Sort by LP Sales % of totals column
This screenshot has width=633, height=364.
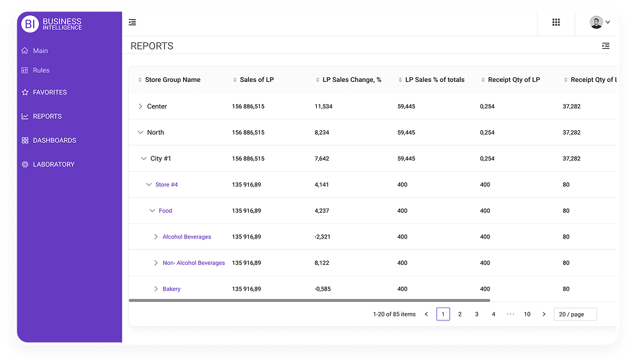pyautogui.click(x=400, y=80)
